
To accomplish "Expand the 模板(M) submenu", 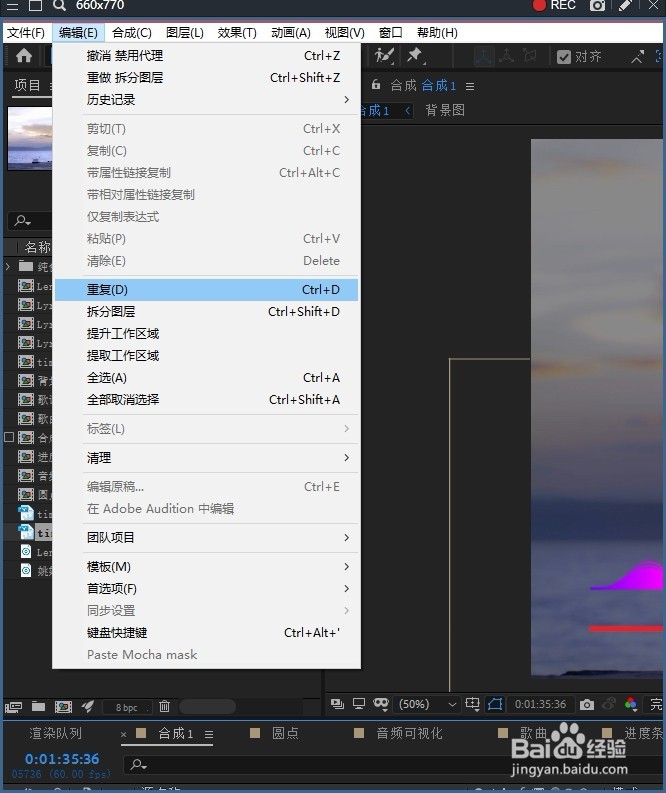I will pyautogui.click(x=207, y=566).
